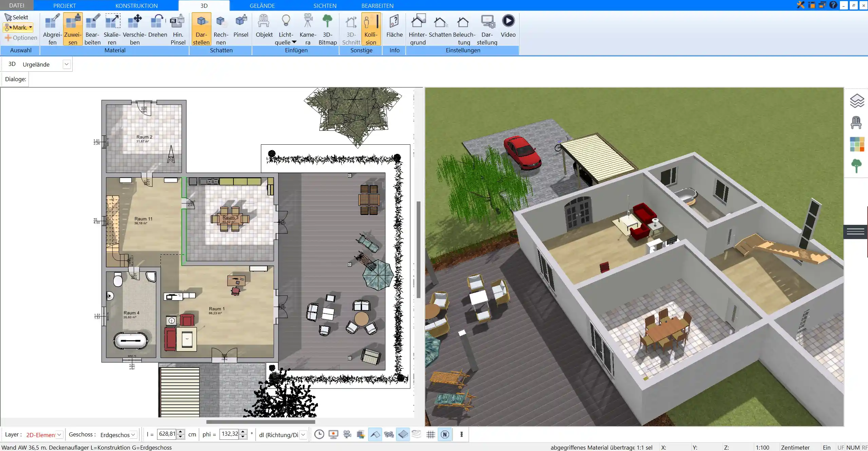Open the Layer 2D-Elemente dropdown
Viewport: 868px width, 451px height.
59,435
